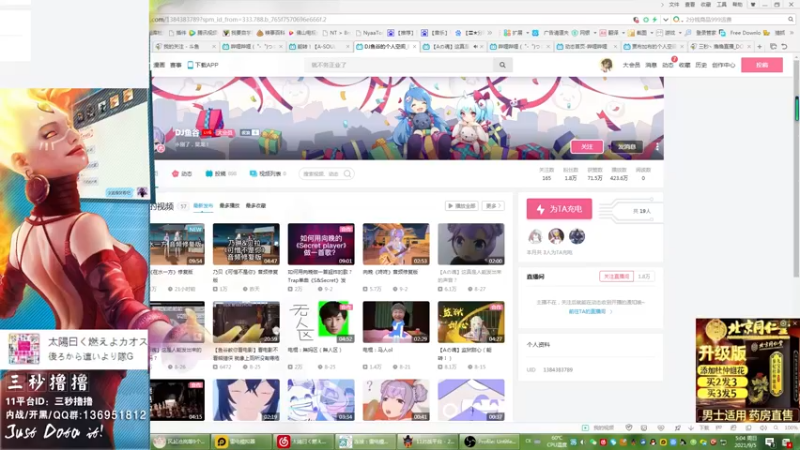Switch to the 我的关注 - 斗鱼 browser tab
Viewport: 800px width, 450px height.
pyautogui.click(x=185, y=46)
